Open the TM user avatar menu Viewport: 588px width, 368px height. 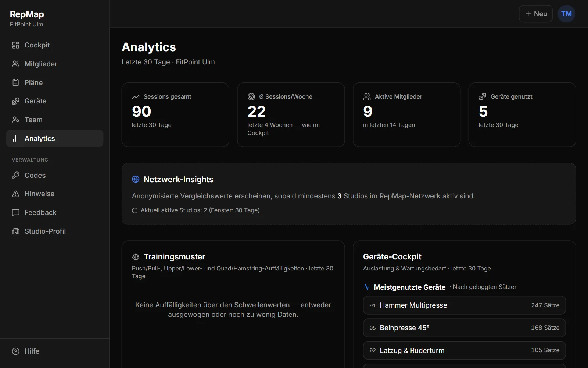pyautogui.click(x=566, y=14)
